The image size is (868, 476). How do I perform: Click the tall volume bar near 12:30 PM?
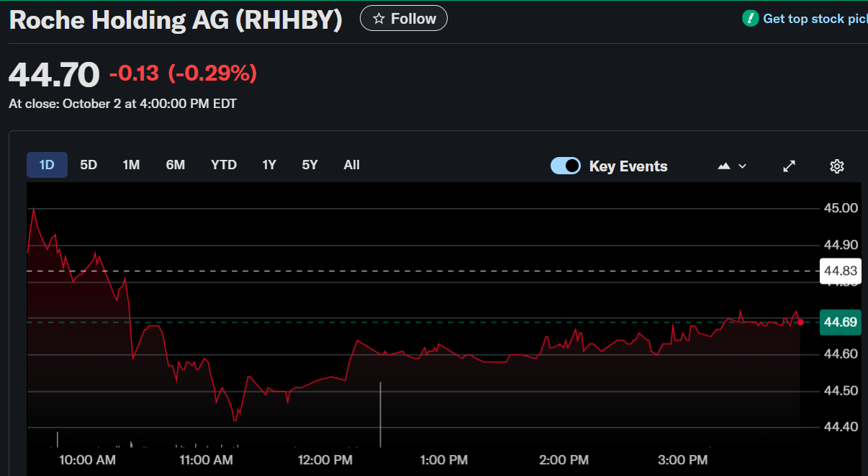click(380, 415)
